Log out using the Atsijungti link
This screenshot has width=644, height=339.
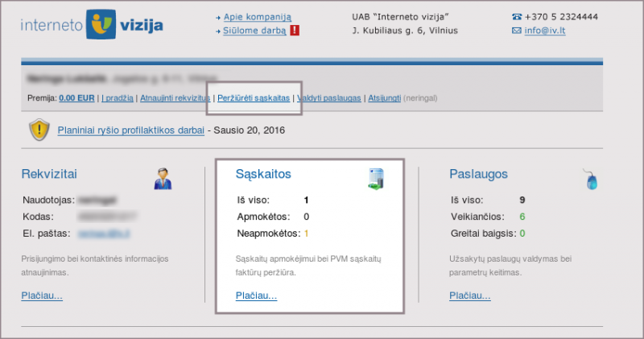coord(384,98)
